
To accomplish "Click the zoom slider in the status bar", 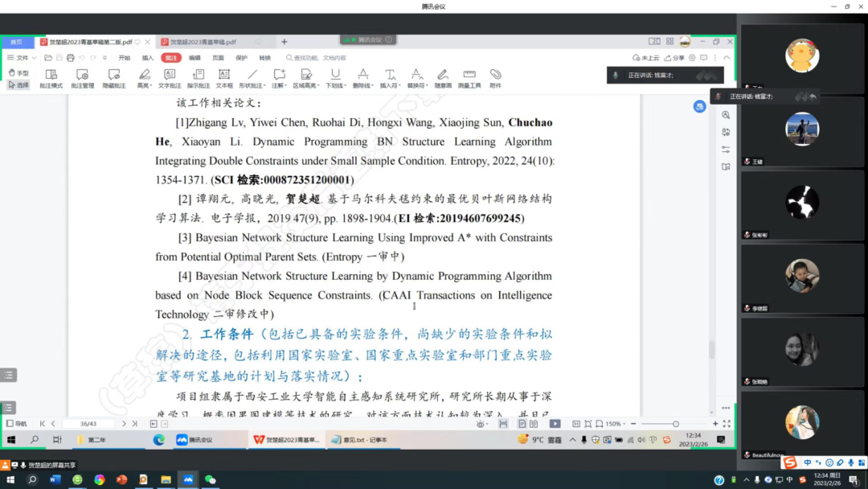I will point(676,423).
